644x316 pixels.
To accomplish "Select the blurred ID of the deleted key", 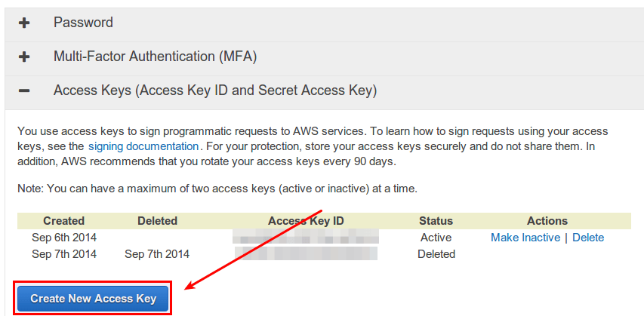I will (x=306, y=254).
